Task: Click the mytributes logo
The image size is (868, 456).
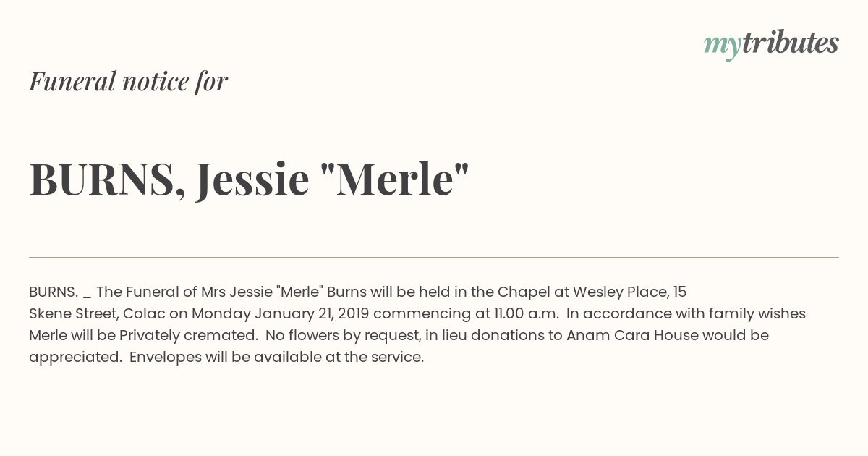Action: point(771,44)
